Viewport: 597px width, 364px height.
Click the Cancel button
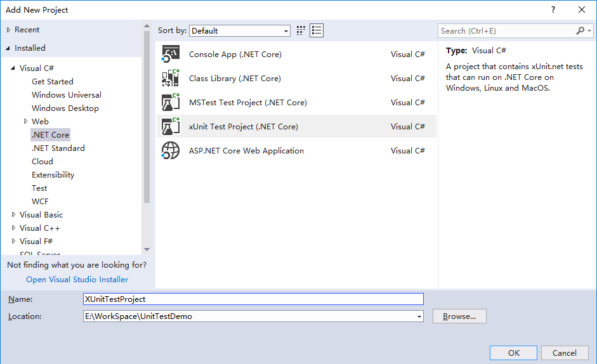click(565, 353)
